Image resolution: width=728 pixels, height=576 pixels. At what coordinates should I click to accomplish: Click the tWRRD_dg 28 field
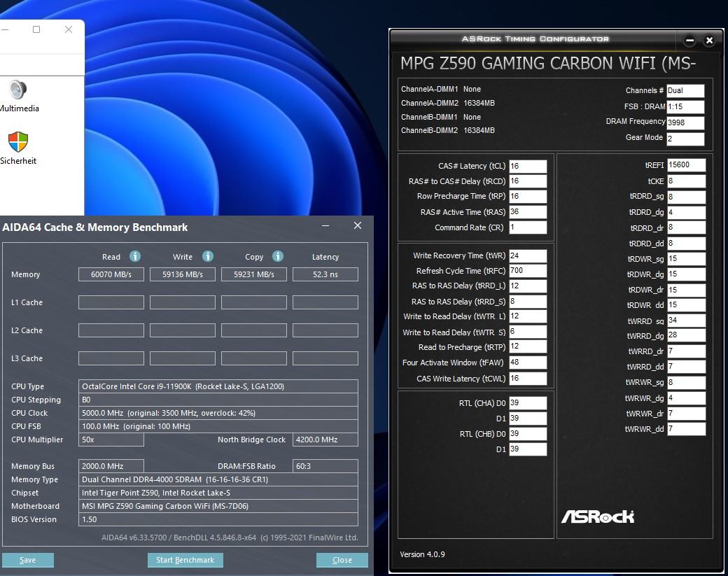click(x=687, y=335)
